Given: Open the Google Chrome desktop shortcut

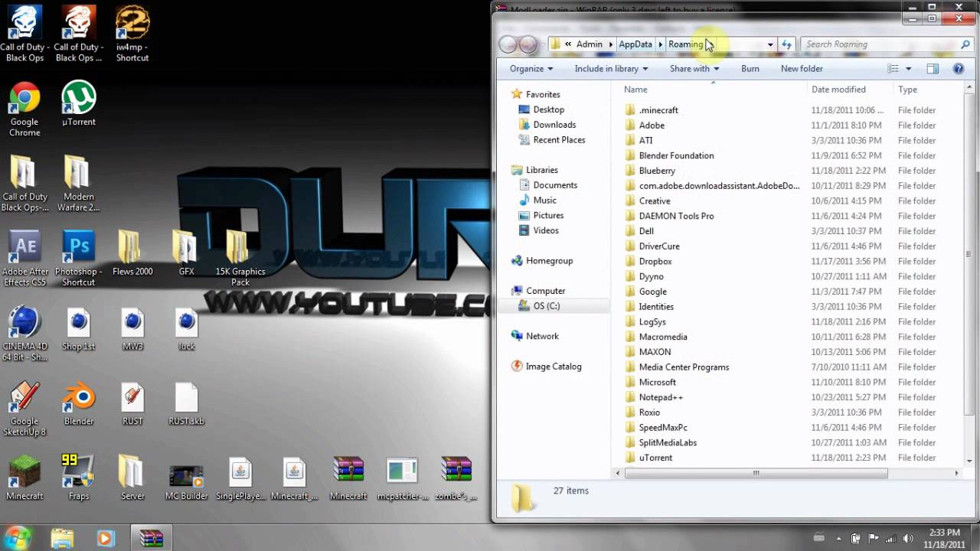Looking at the screenshot, I should tap(24, 109).
